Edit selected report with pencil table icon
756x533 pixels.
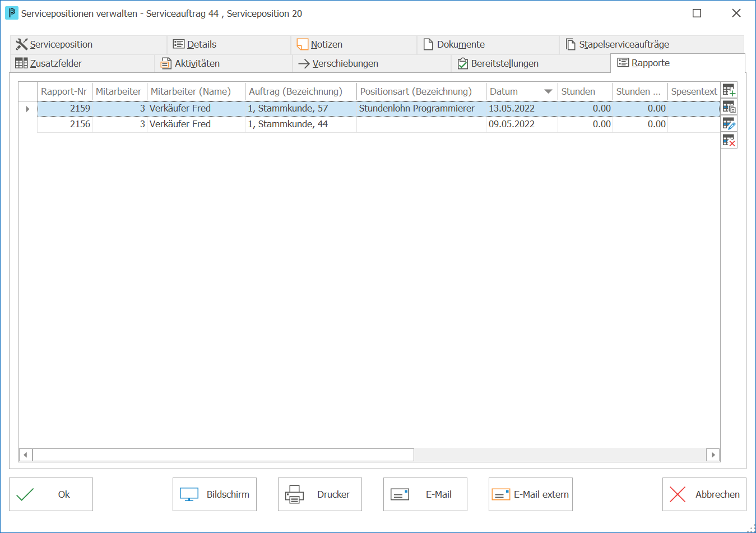pyautogui.click(x=729, y=124)
